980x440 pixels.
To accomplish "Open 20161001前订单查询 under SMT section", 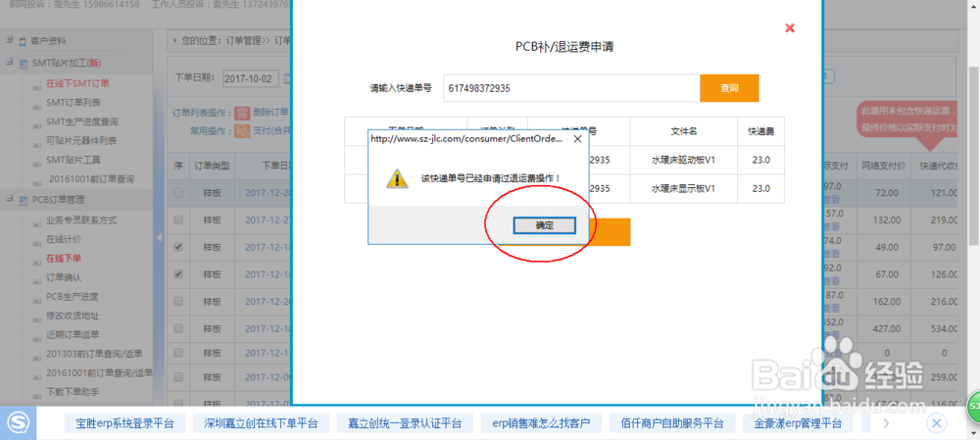I will [x=91, y=178].
